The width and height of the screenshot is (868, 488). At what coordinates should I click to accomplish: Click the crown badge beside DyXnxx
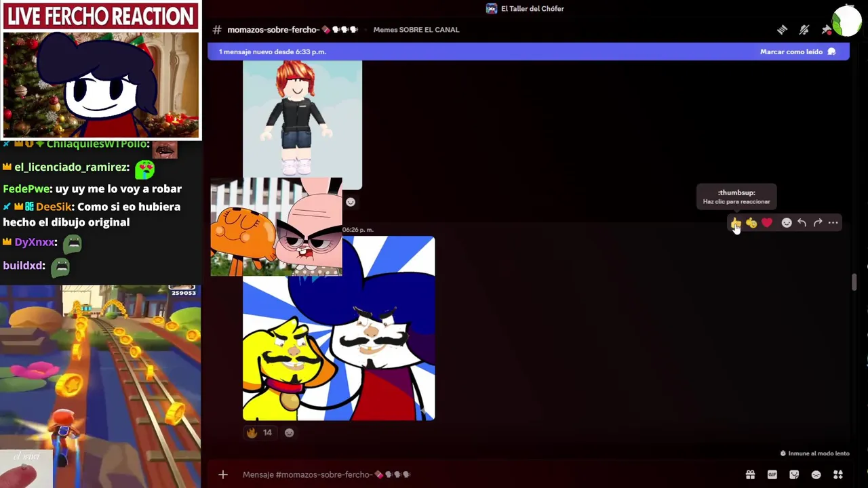point(7,242)
